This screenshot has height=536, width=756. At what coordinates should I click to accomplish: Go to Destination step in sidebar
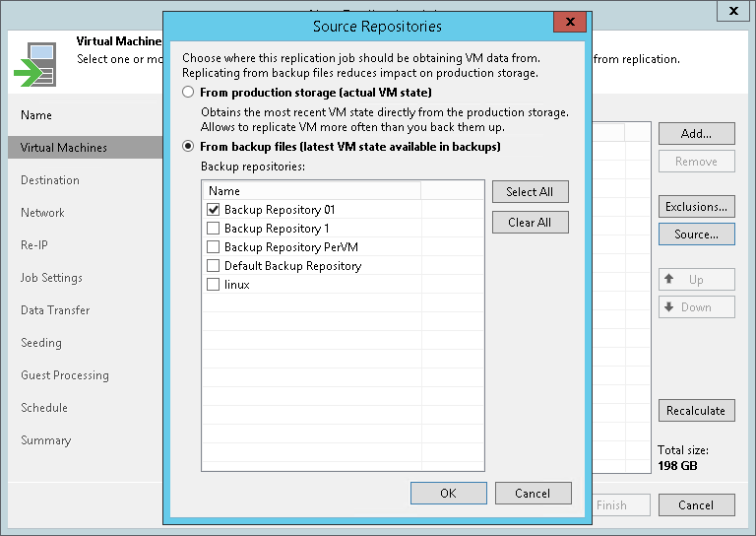50,180
